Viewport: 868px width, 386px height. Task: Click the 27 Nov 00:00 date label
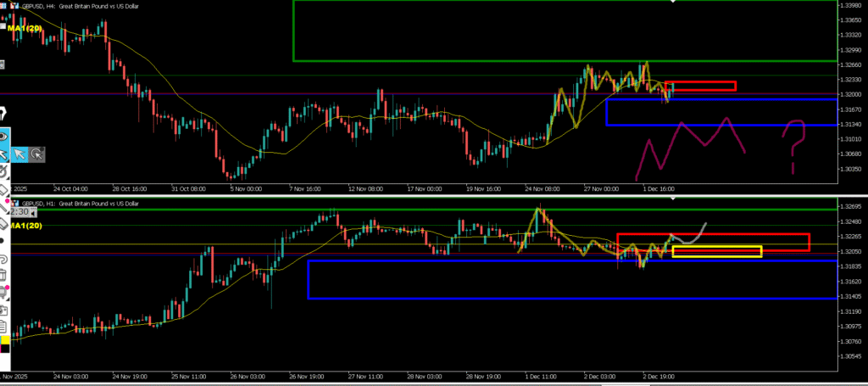(601, 188)
